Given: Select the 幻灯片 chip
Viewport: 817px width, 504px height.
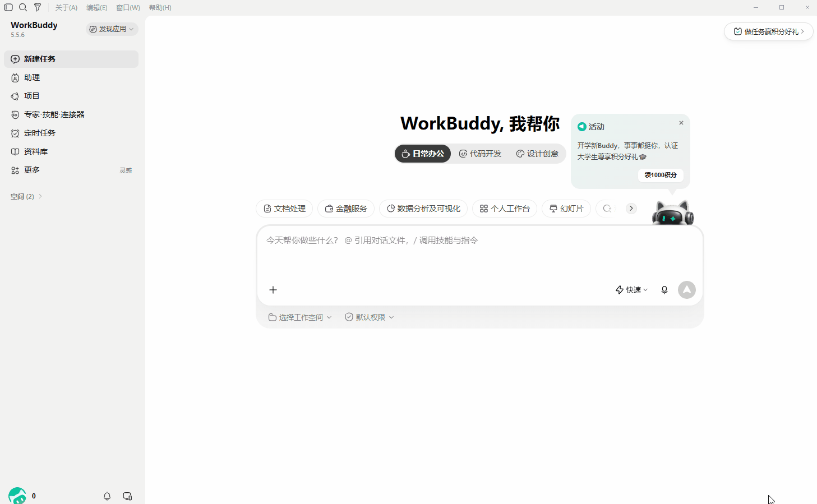Looking at the screenshot, I should pyautogui.click(x=566, y=209).
